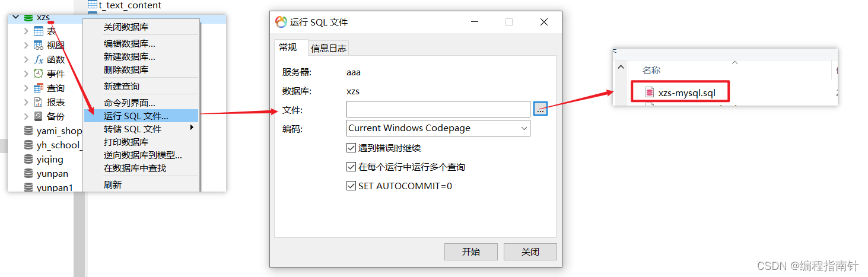The image size is (868, 277).
Task: Click the 关闭 button in dialog
Action: click(x=530, y=251)
